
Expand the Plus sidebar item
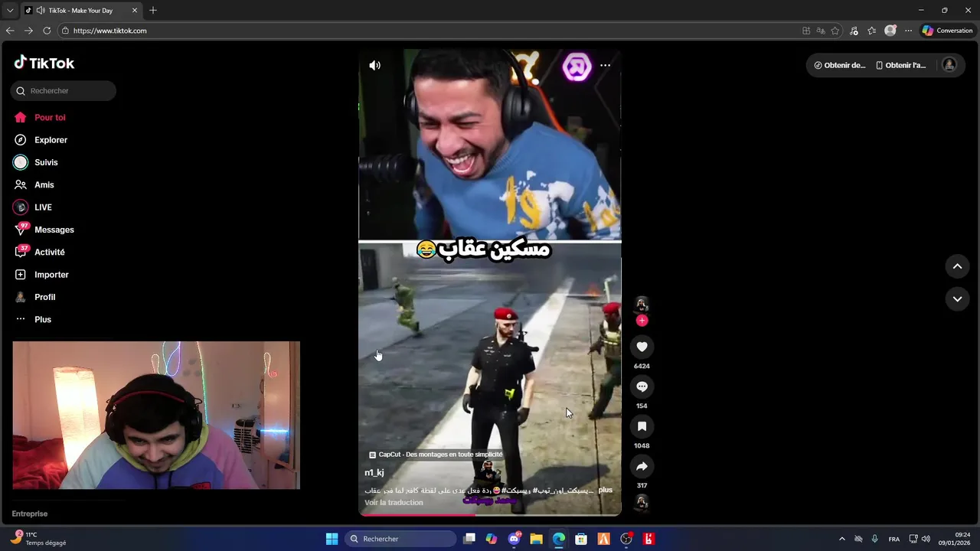(33, 319)
